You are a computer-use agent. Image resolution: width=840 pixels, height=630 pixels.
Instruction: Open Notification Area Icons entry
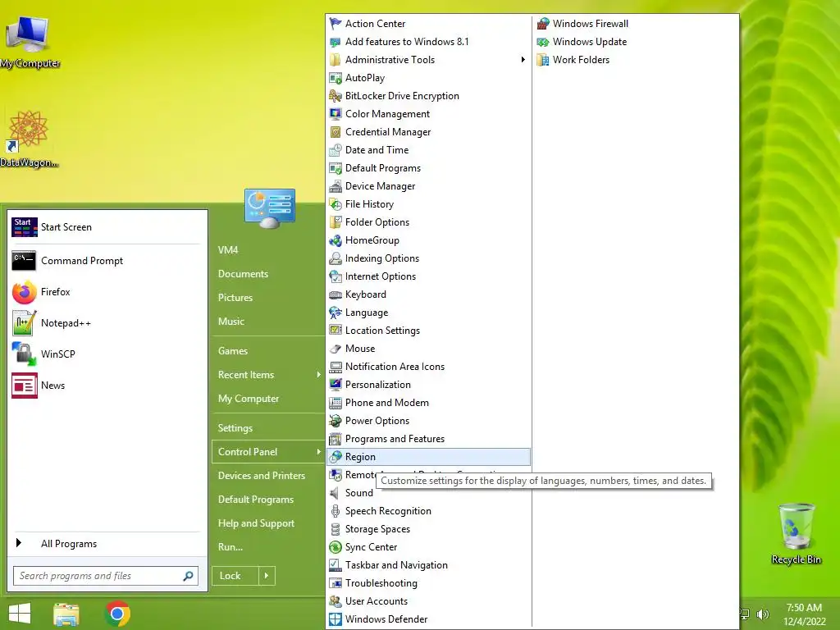[428, 367]
